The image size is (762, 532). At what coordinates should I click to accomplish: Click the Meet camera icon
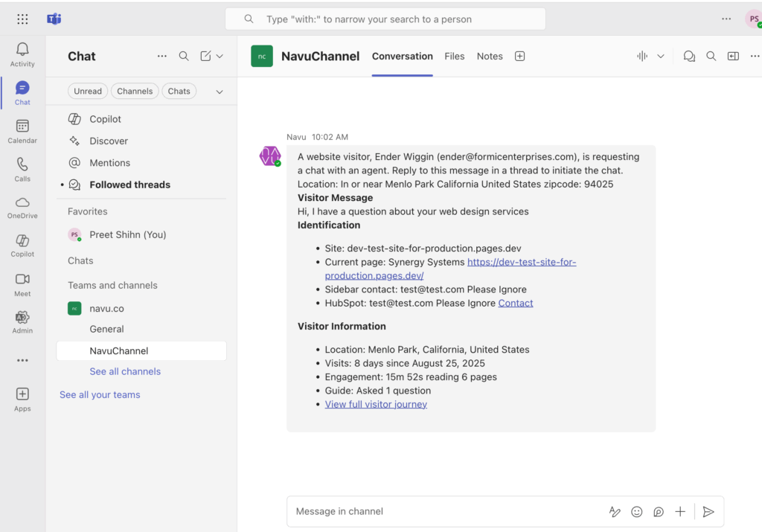(22, 279)
